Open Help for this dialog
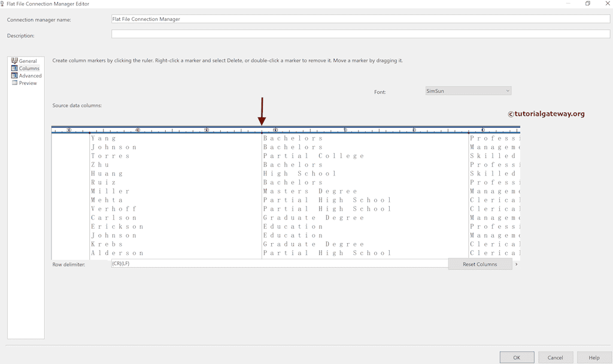 click(x=594, y=357)
